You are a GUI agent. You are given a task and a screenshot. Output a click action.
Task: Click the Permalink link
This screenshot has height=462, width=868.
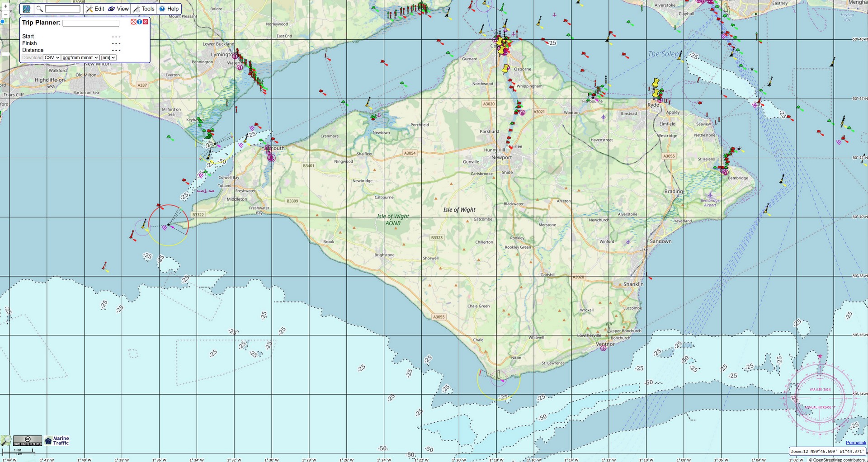pyautogui.click(x=856, y=443)
